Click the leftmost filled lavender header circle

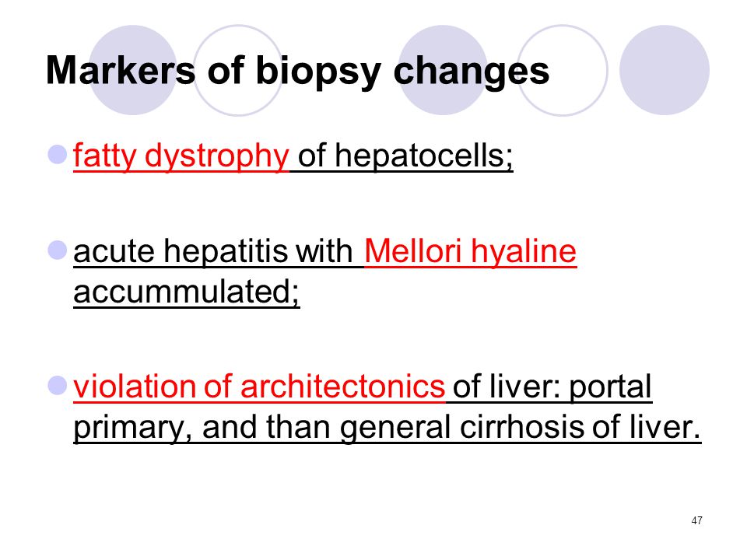click(133, 70)
